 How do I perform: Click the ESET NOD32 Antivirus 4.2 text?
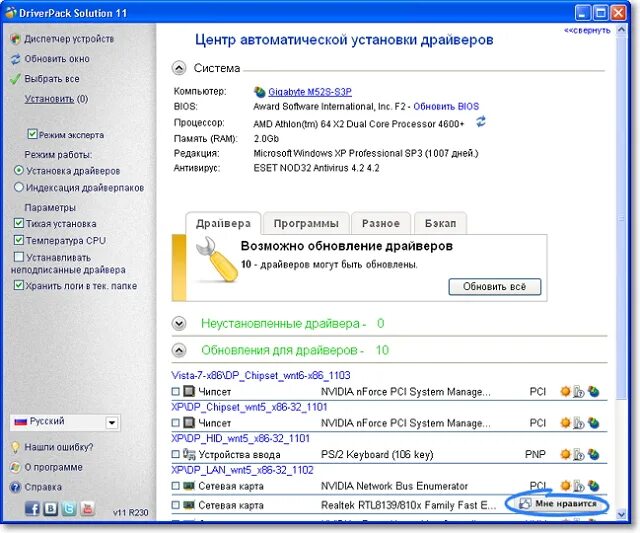coord(316,168)
